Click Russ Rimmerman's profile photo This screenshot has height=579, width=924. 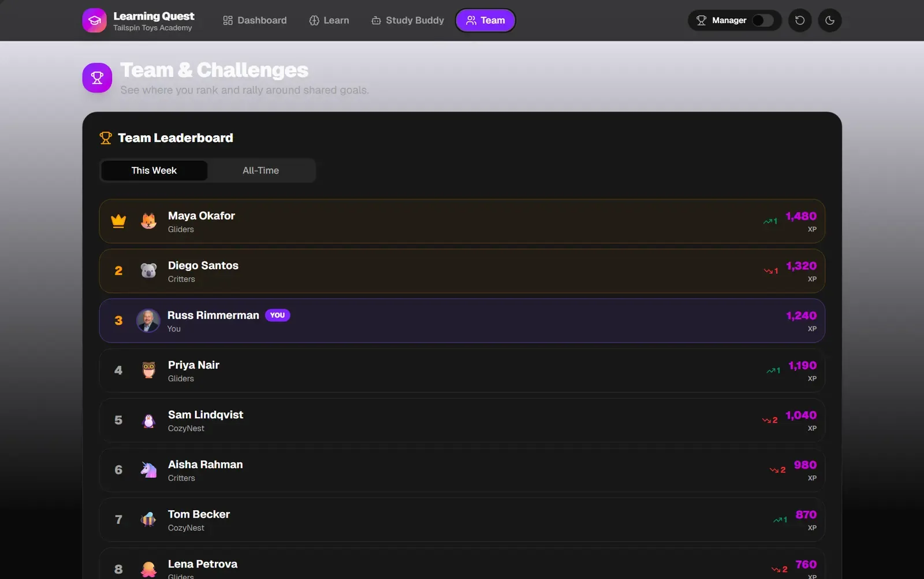[148, 321]
